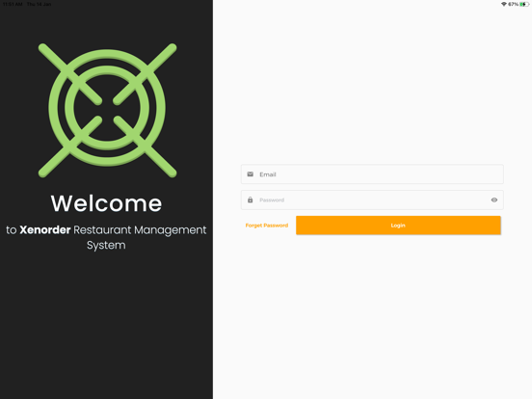Click the Password placeholder text
The image size is (532, 399).
click(272, 199)
